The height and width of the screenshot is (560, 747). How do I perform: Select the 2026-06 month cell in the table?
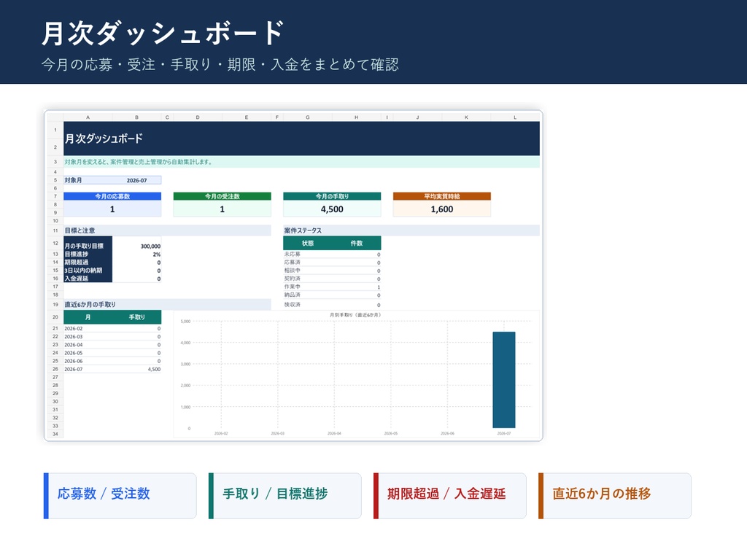88,361
